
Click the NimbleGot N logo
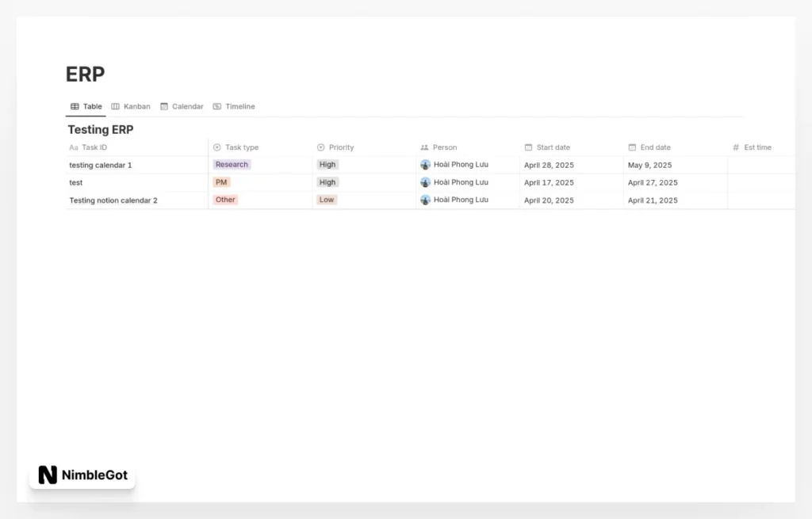46,475
